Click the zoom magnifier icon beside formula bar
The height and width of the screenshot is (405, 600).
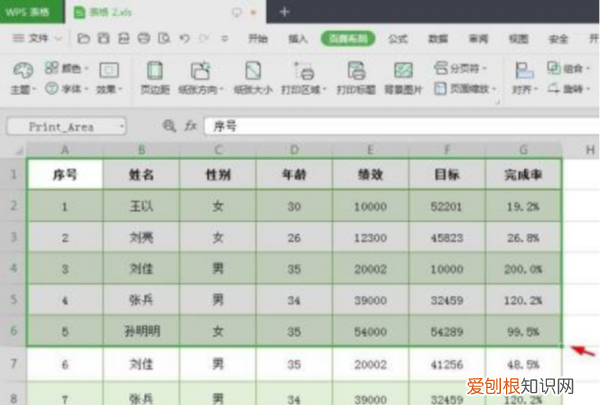click(169, 126)
